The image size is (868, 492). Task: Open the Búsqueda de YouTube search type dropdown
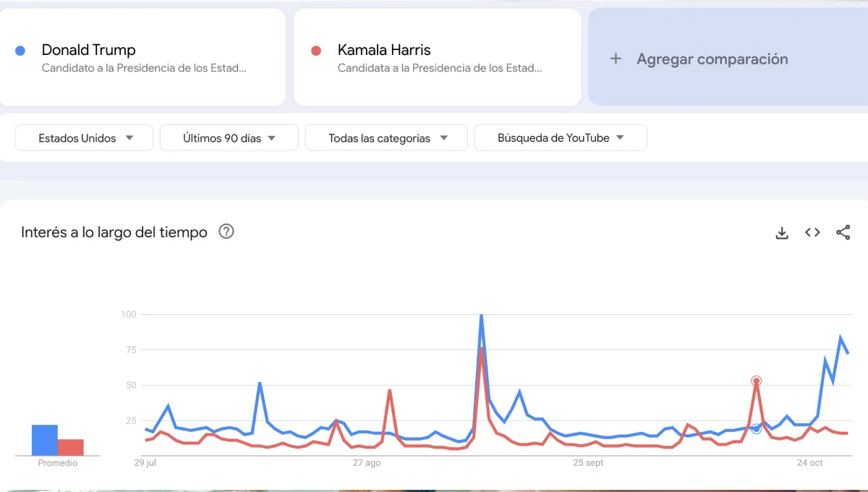[x=560, y=137]
